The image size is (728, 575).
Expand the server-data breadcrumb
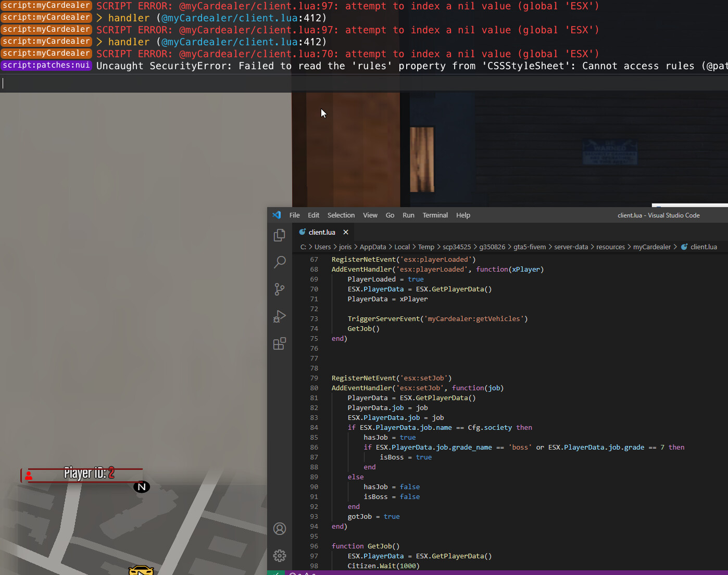pyautogui.click(x=571, y=247)
